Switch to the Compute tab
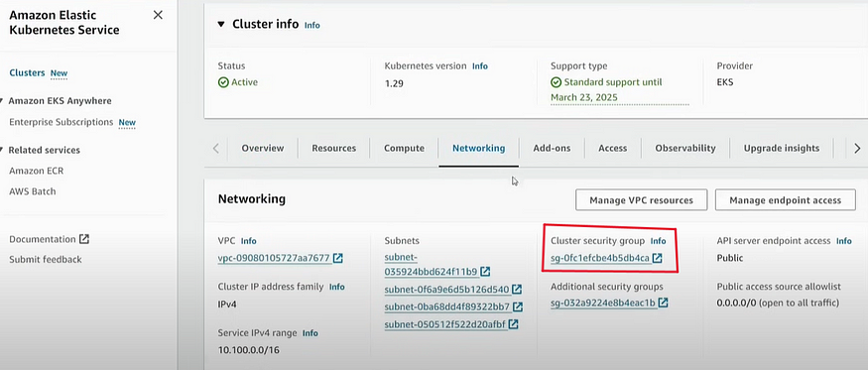The image size is (868, 370). 404,149
